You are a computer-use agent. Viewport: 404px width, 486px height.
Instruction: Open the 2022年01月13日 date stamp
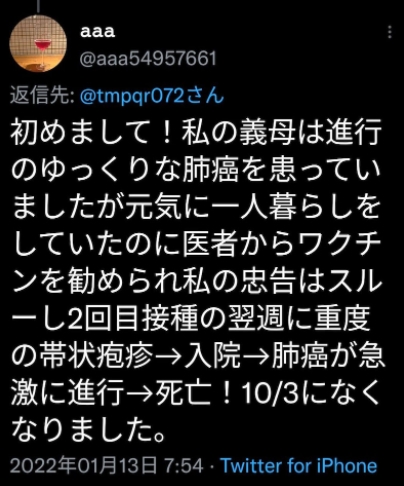click(x=84, y=466)
